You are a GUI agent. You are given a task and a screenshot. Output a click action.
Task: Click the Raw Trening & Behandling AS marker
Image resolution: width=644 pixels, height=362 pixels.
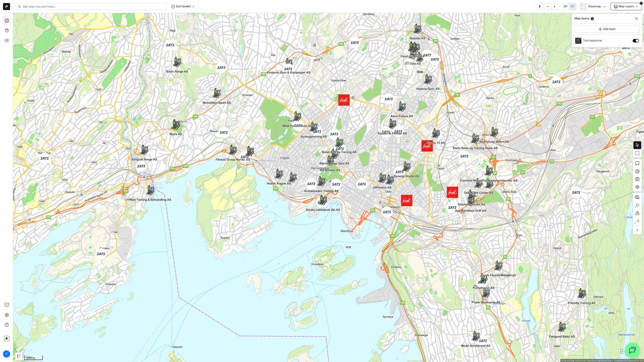150,190
